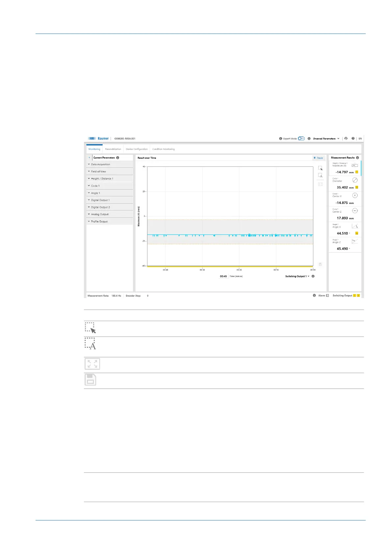Click yellow A badge beside 44.510
Viewport: 392px width, 554px height.
357,233
